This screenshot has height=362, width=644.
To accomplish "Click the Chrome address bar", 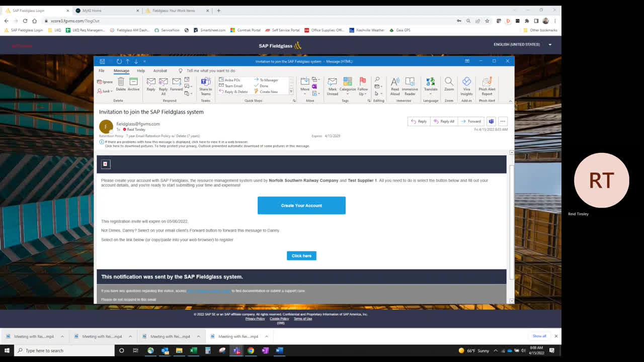I will click(247, 21).
